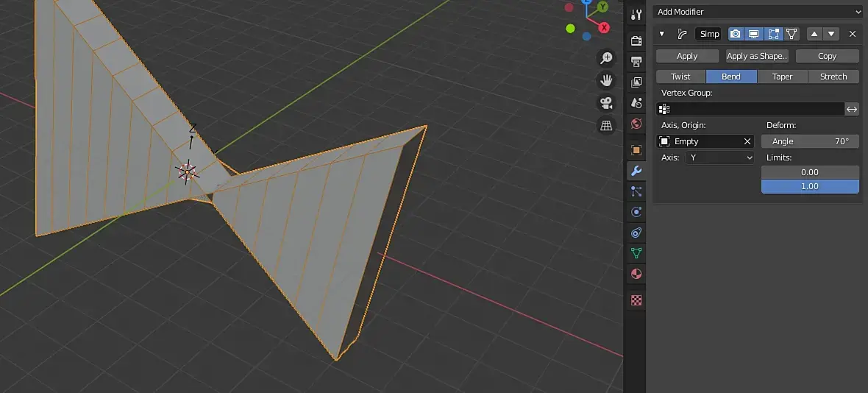This screenshot has height=393, width=868.
Task: Select the Stretch deform mode
Action: 833,77
